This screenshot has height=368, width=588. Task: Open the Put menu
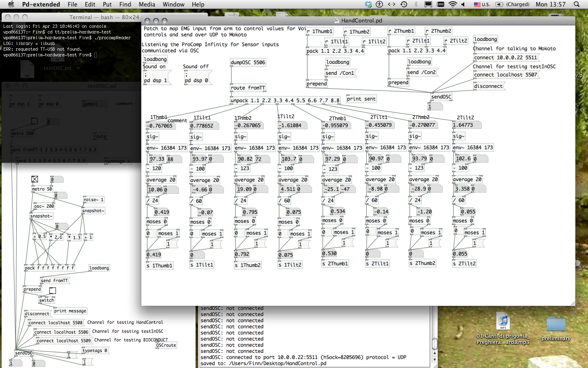pyautogui.click(x=107, y=4)
